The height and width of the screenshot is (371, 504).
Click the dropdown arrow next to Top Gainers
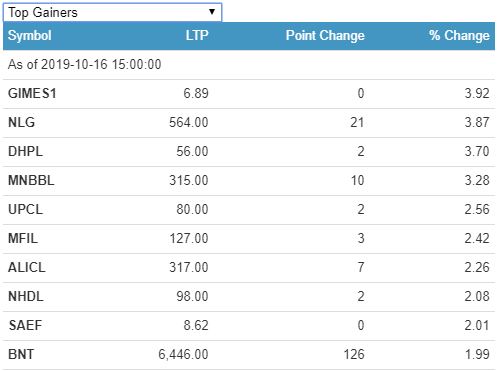click(211, 12)
